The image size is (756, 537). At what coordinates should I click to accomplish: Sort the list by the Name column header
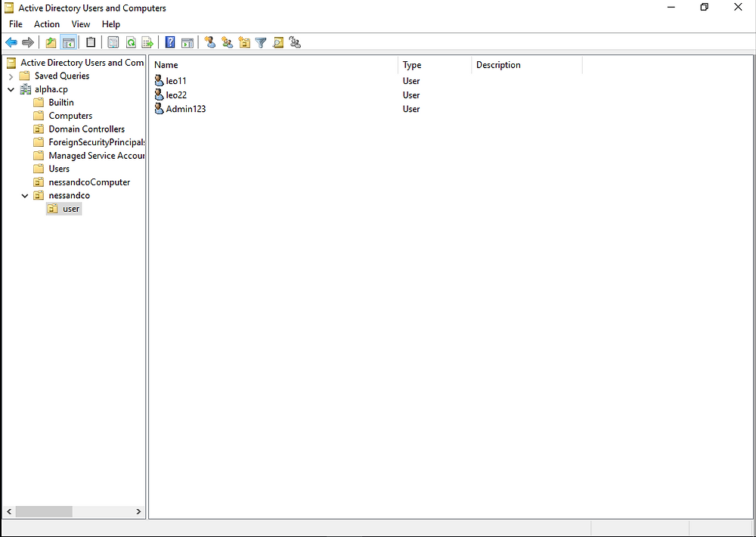[274, 65]
